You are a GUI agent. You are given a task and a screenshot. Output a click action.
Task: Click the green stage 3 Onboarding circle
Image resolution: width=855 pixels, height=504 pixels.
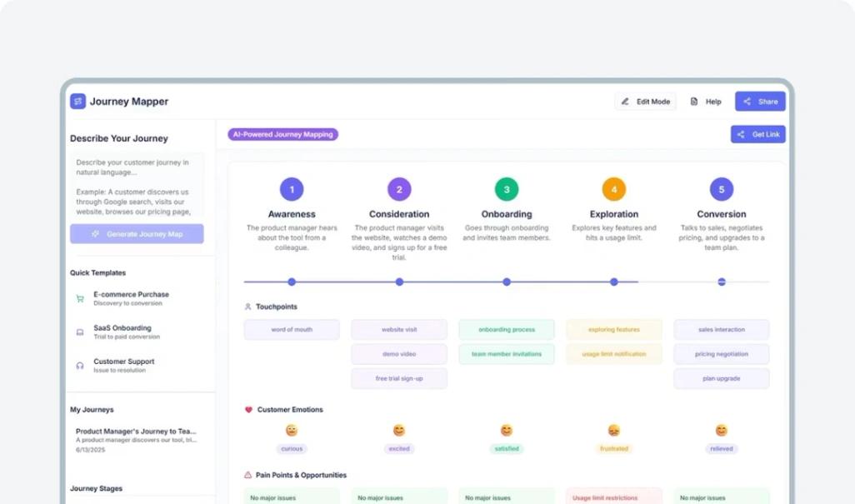tap(507, 190)
